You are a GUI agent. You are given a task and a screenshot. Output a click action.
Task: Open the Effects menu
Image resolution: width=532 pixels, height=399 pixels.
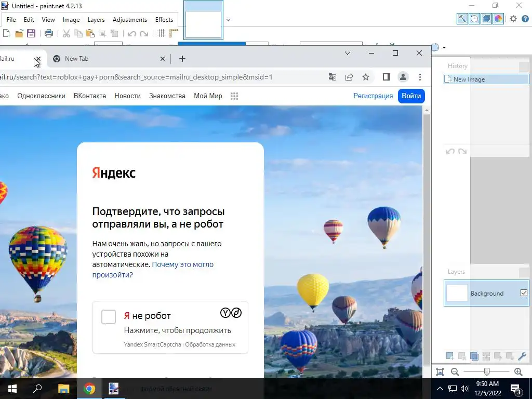point(164,20)
